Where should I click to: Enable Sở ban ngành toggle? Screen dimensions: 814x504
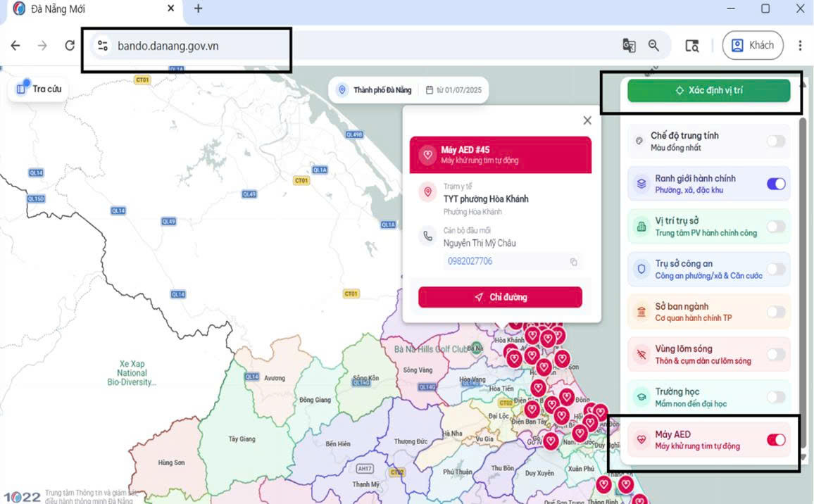click(x=776, y=312)
